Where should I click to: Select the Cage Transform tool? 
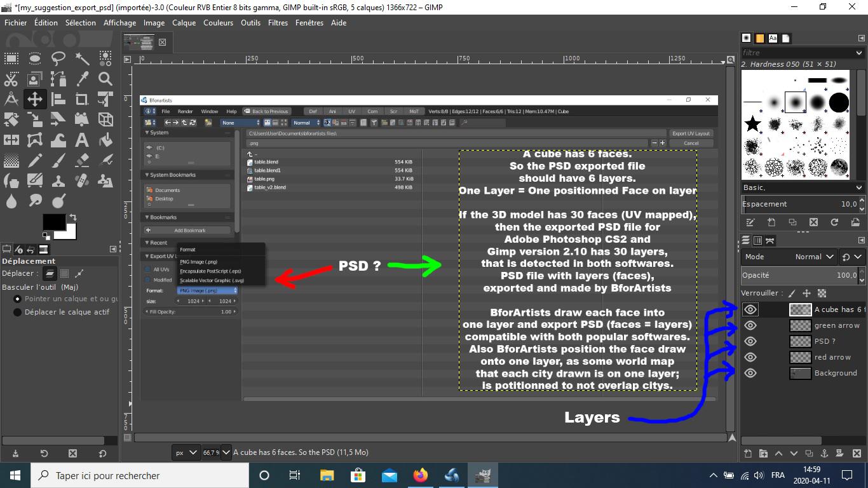(x=35, y=140)
